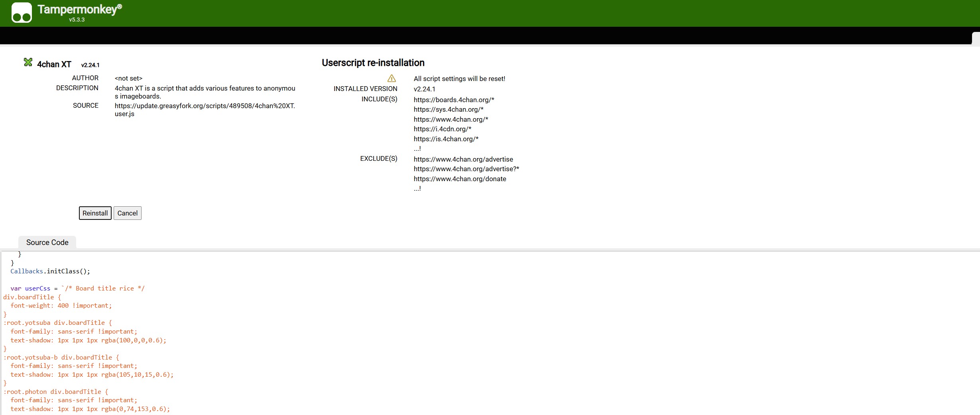Click the exclude URL https://www.4chan.org/advertise

pos(463,159)
